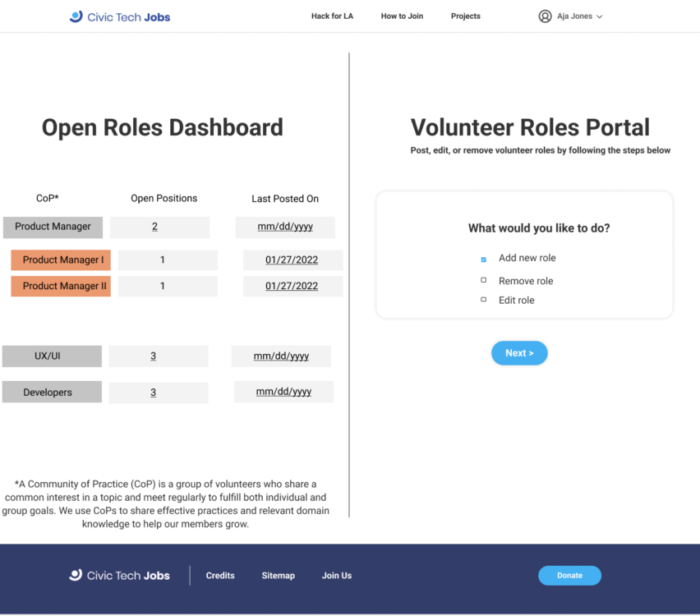Image resolution: width=700 pixels, height=616 pixels.
Task: Tick the Edit role checkbox
Action: (483, 300)
